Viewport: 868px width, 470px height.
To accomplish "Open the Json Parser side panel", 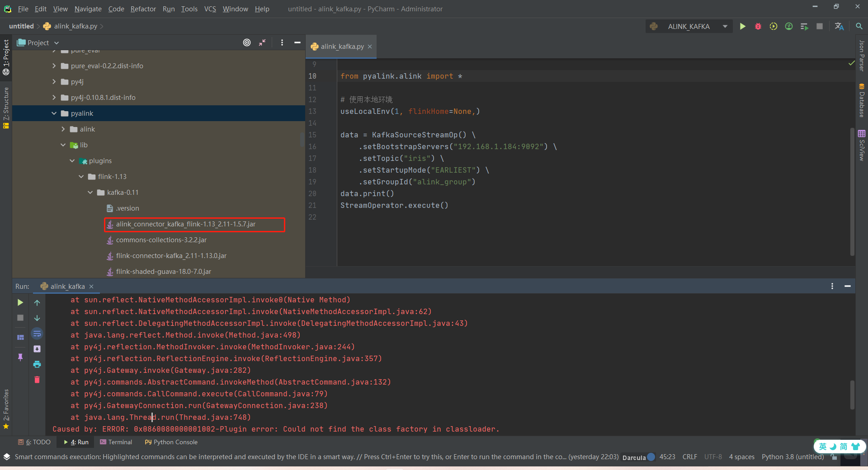I will 862,56.
